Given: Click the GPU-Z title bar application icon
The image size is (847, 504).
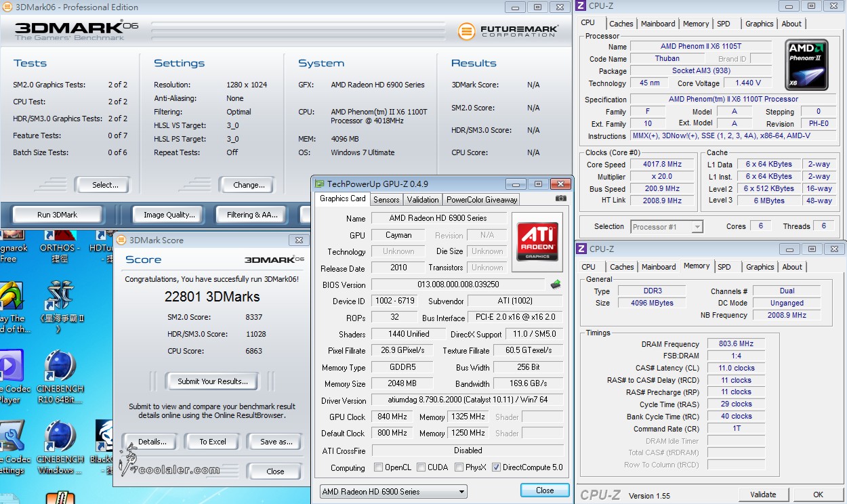Looking at the screenshot, I should (x=320, y=184).
